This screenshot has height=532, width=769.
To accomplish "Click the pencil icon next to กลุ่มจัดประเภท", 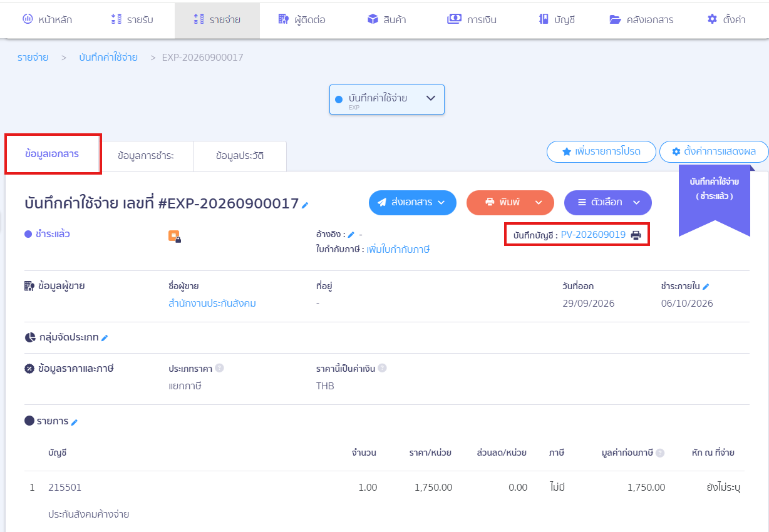I will [x=105, y=338].
